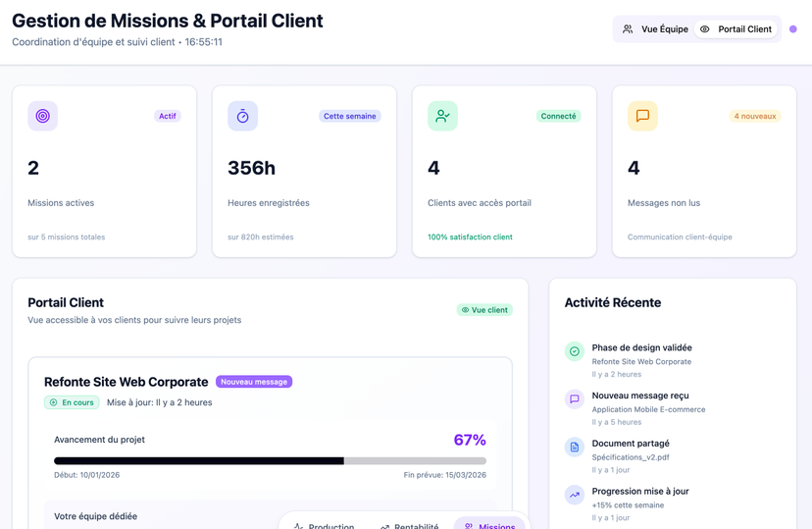The image size is (812, 529).
Task: Click the timer icon on Heures enregistrées card
Action: 242,116
